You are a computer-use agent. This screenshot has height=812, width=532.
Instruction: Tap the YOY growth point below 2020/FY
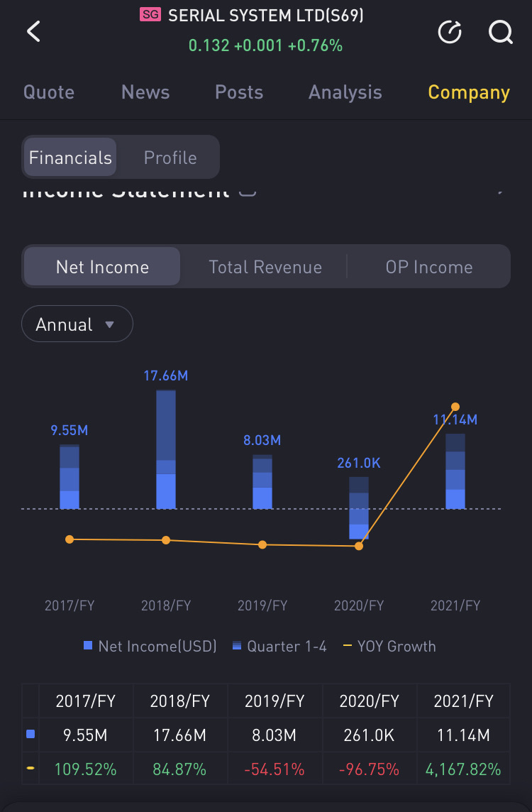(x=359, y=546)
